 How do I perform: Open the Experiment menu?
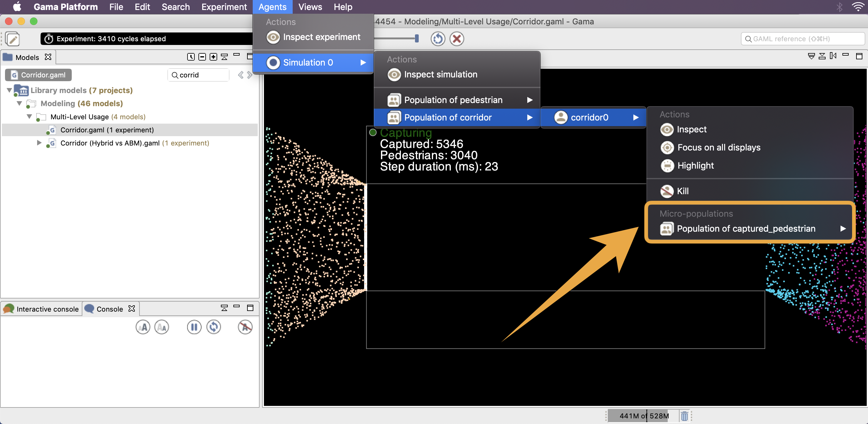224,7
